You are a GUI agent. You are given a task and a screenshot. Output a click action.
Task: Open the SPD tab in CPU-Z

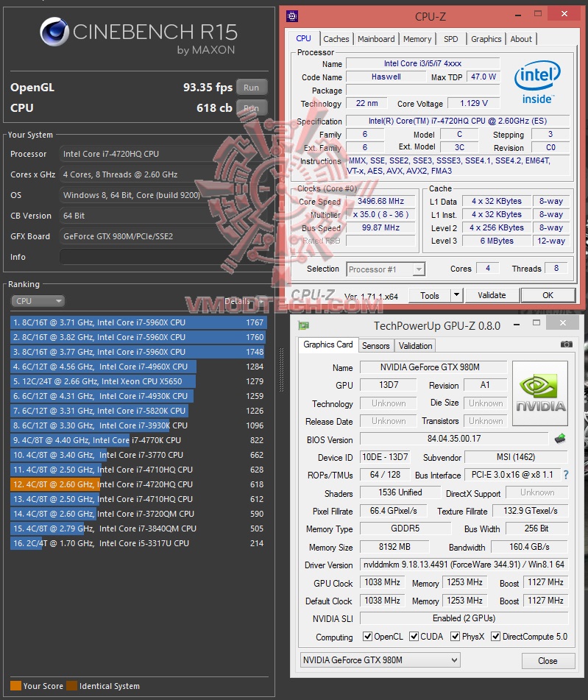450,39
